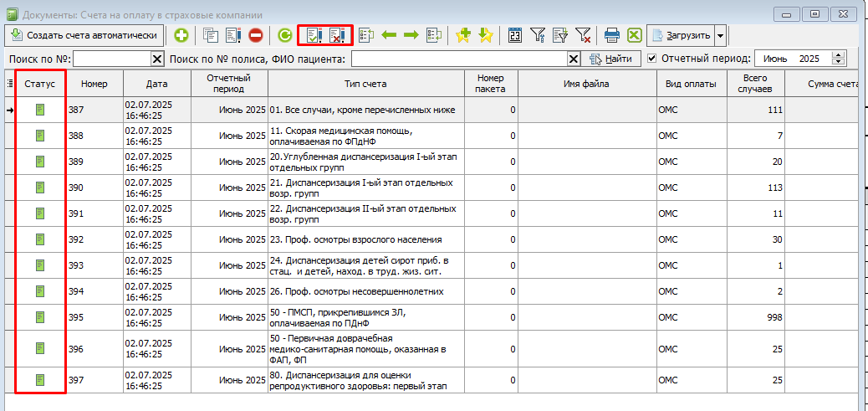Click the policy number, patient name search field

tap(459, 59)
